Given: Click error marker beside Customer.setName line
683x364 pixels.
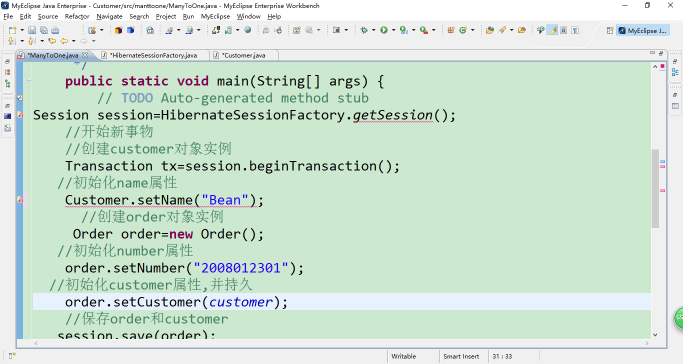Looking at the screenshot, I should coord(20,200).
